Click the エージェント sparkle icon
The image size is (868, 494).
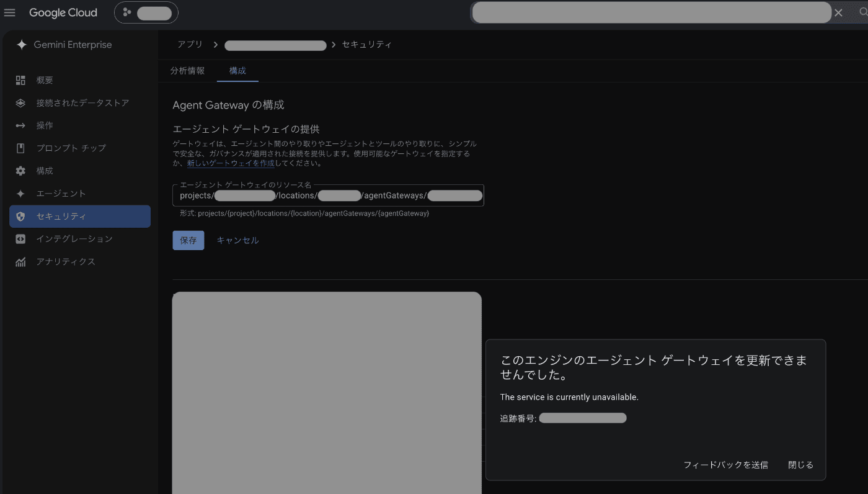click(x=20, y=194)
